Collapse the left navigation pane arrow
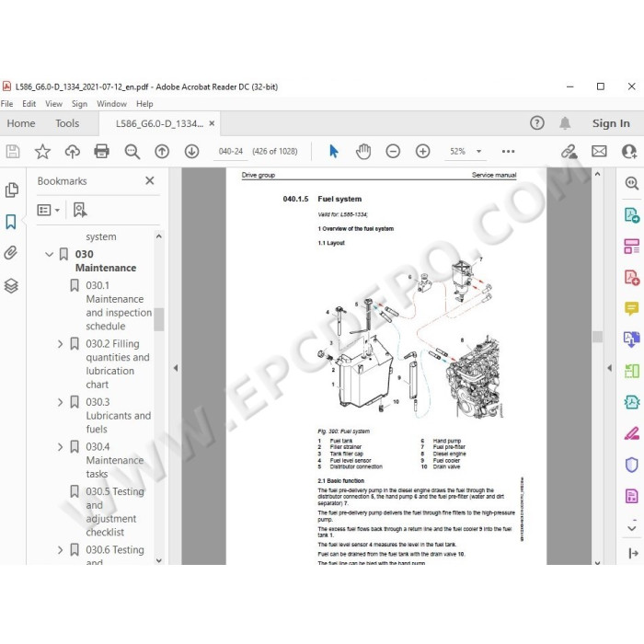The image size is (644, 644). pyautogui.click(x=176, y=368)
